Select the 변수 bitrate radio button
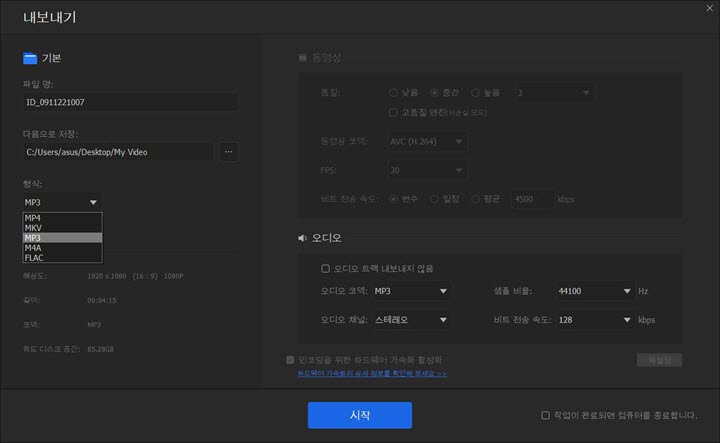The height and width of the screenshot is (443, 720). tap(394, 199)
